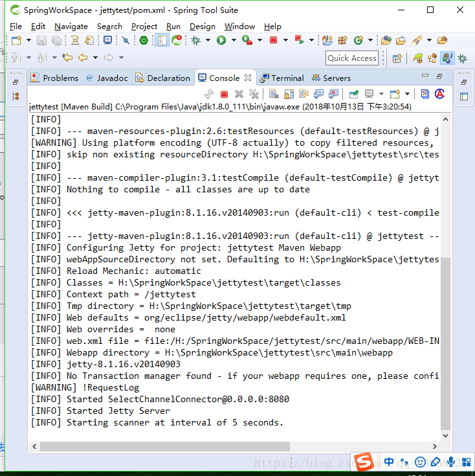Viewport: 475px width, 476px height.
Task: Open the Design menu
Action: pyautogui.click(x=203, y=27)
